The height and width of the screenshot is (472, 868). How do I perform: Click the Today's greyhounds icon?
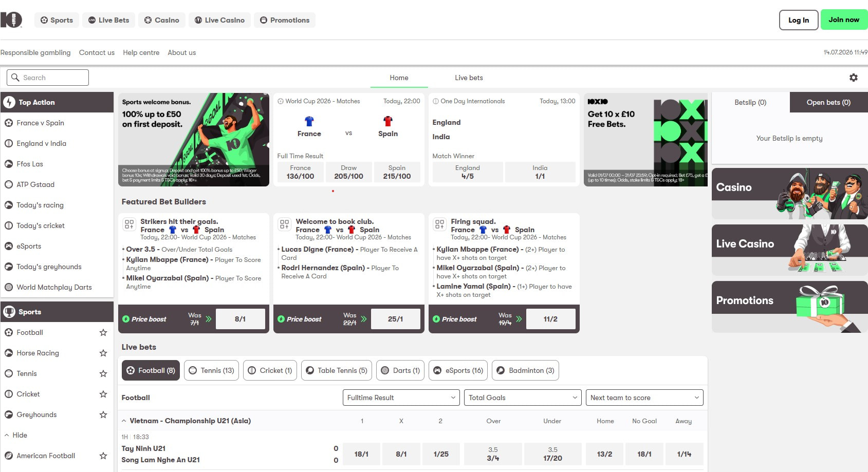9,267
